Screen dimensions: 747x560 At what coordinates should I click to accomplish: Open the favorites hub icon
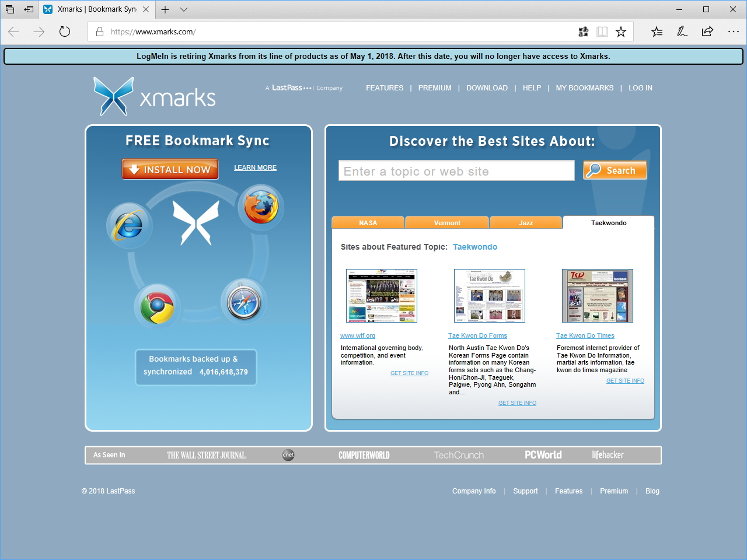pyautogui.click(x=656, y=32)
